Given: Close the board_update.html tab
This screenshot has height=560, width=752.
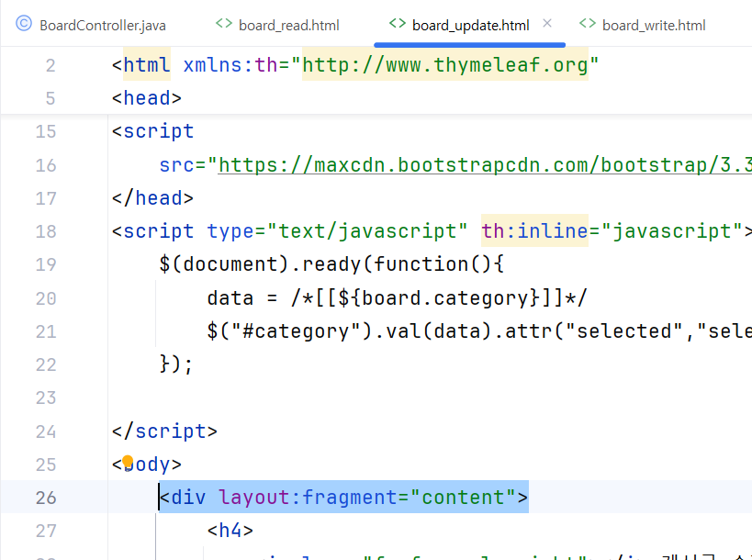Looking at the screenshot, I should point(547,23).
